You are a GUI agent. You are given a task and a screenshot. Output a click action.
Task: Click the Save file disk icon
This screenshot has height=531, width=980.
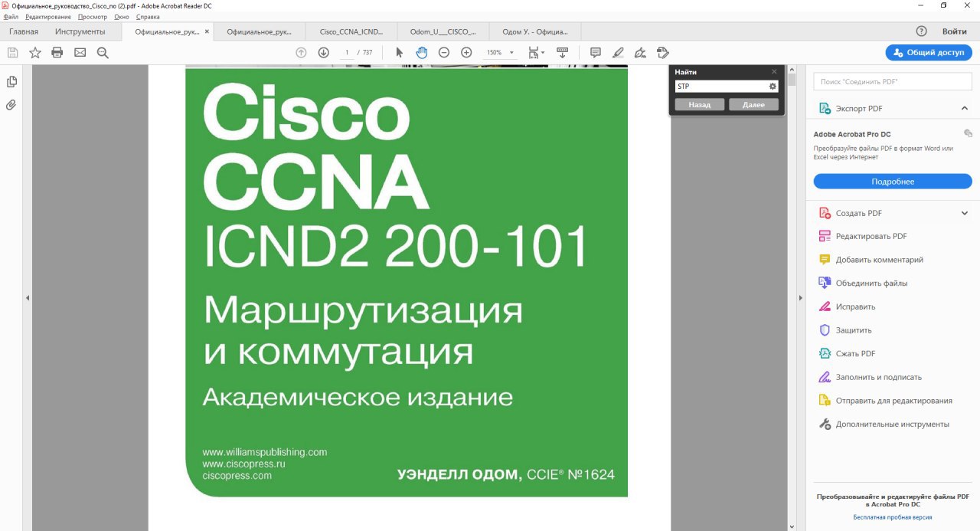[x=12, y=52]
